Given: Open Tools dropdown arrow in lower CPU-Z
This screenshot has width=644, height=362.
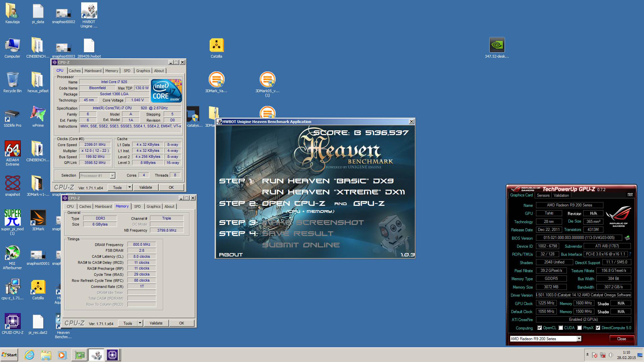Looking at the screenshot, I should [140, 323].
